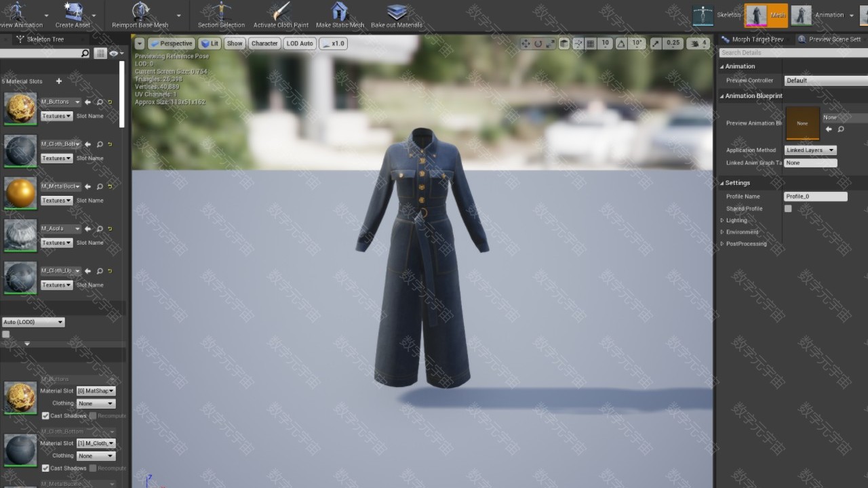Check Recompute for M_Cloth_Bottom section

tap(93, 468)
